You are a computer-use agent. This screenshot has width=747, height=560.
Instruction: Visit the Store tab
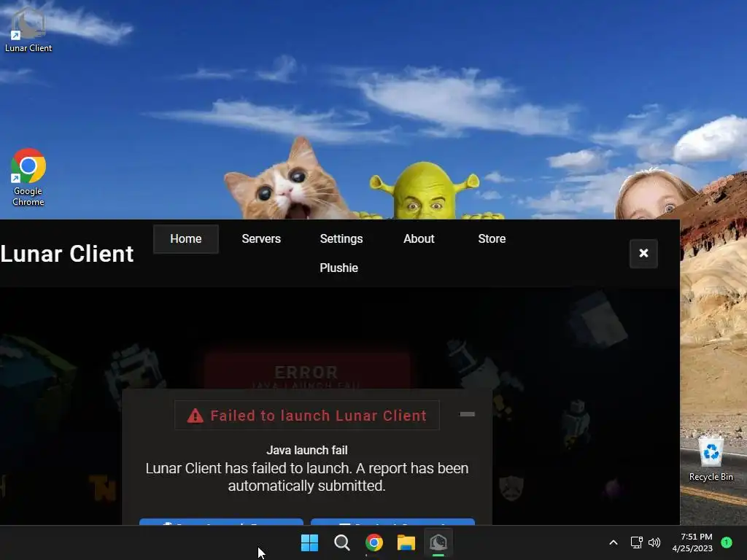(492, 238)
